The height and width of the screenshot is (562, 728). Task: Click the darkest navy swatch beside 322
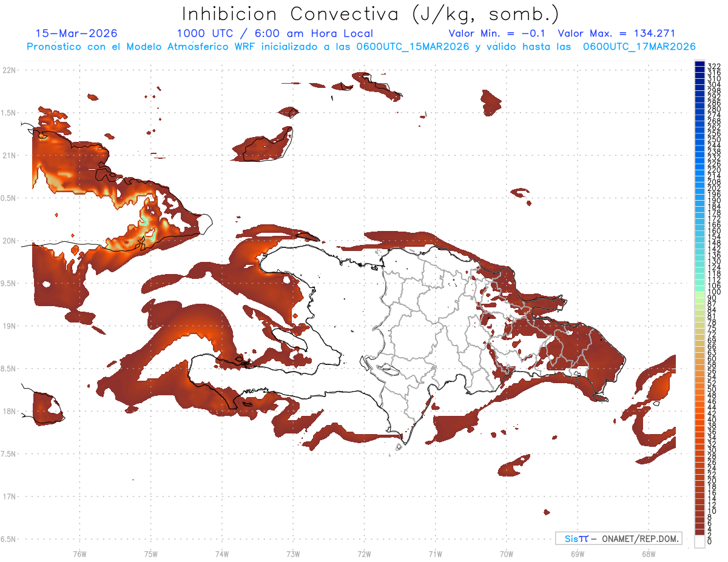coord(699,64)
